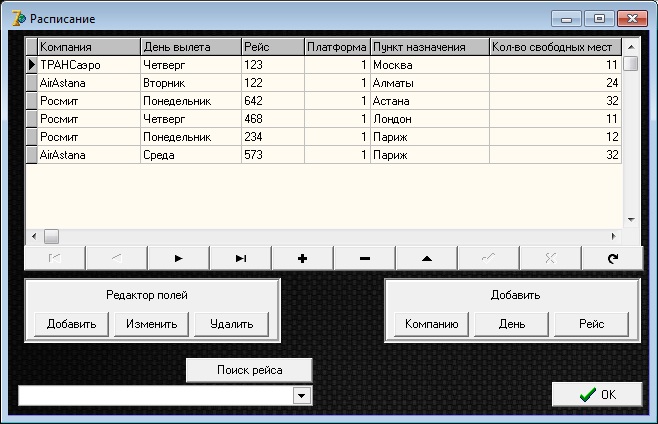This screenshot has width=658, height=424.
Task: Click the Поиск рейса button
Action: coord(249,370)
